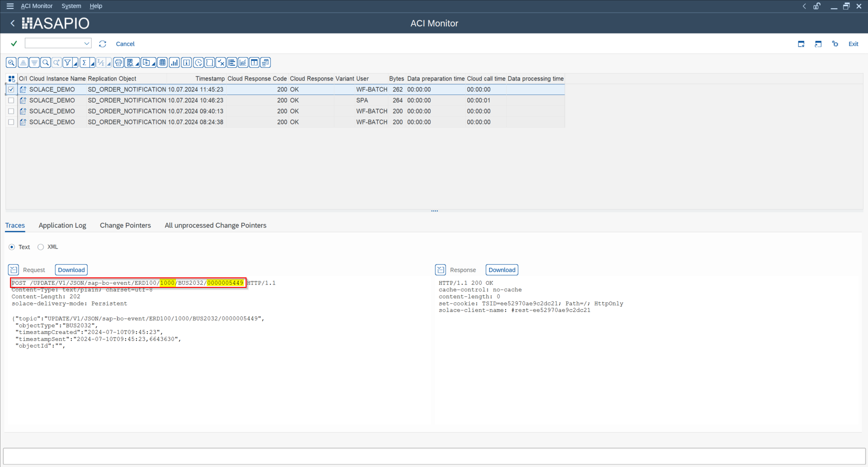Click the check-and-cross toolbar icon

221,62
